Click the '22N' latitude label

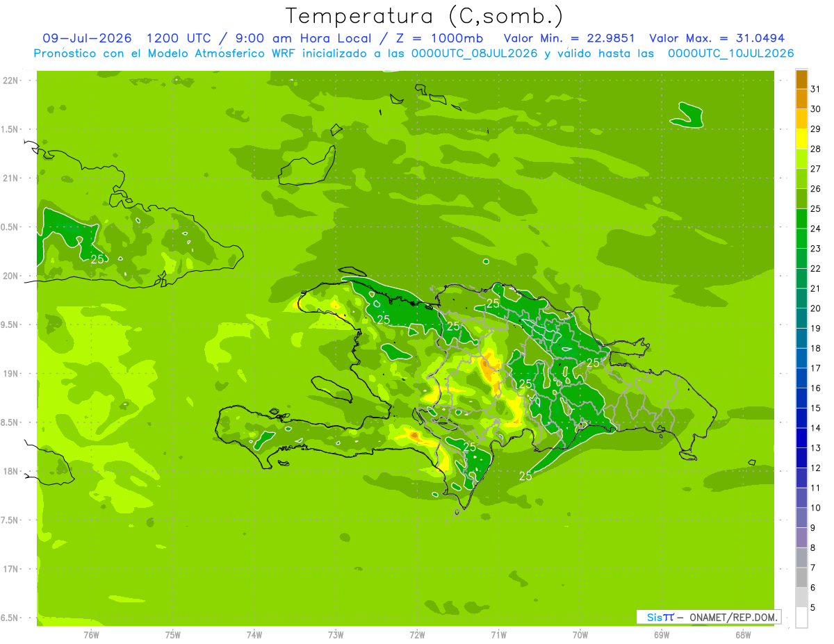[11, 81]
